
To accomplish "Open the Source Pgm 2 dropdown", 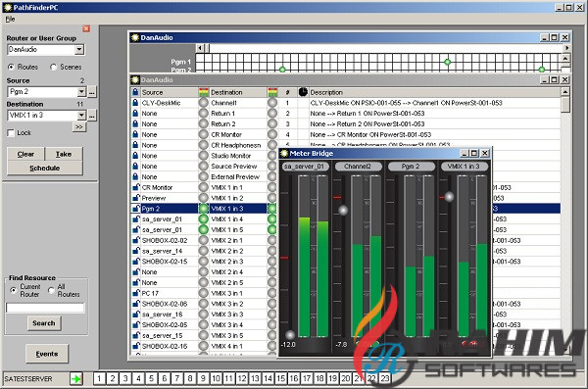I will point(81,91).
